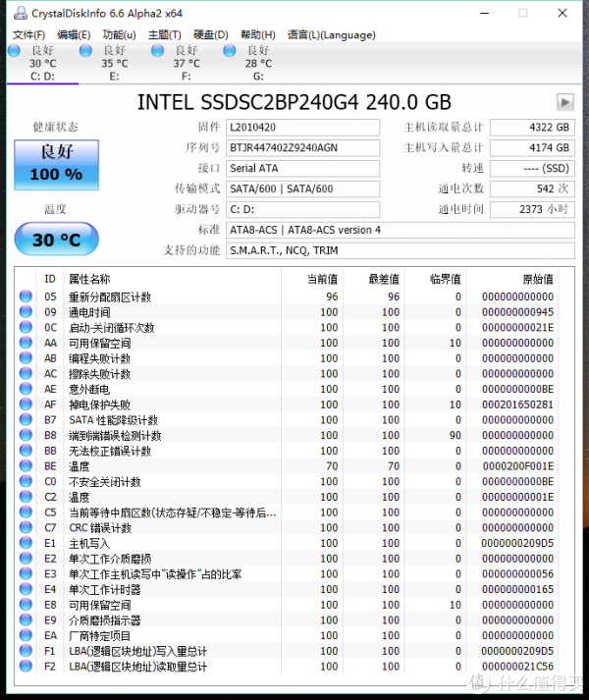The height and width of the screenshot is (700, 589).
Task: Click status icon for attribute EA
Action: [x=26, y=635]
